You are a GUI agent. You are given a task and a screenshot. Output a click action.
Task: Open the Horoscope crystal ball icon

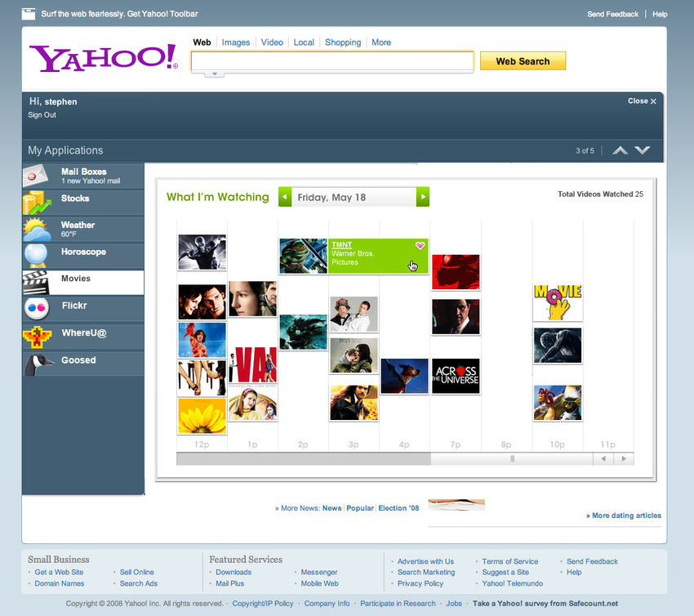click(36, 256)
